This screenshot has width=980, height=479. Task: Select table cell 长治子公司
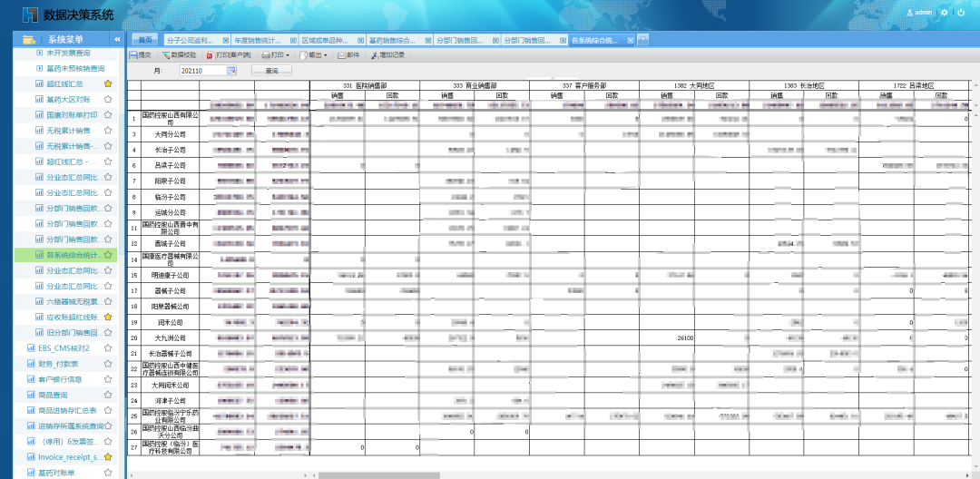pos(171,150)
